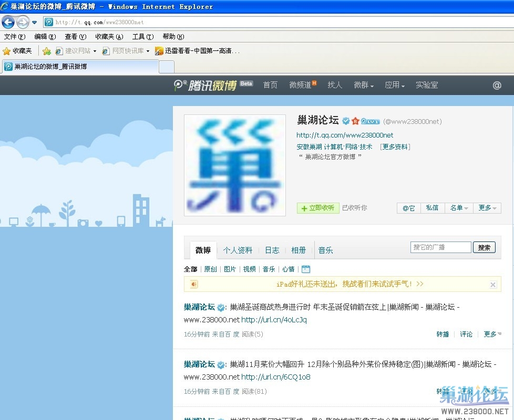Open the 收藏夹(A) menu
Image resolution: width=514 pixels, height=420 pixels.
tap(109, 37)
